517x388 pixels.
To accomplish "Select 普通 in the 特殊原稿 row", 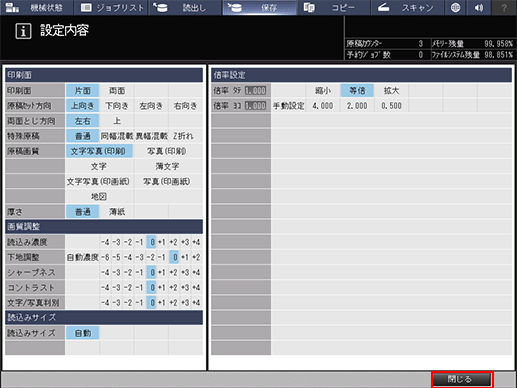I will click(x=82, y=136).
